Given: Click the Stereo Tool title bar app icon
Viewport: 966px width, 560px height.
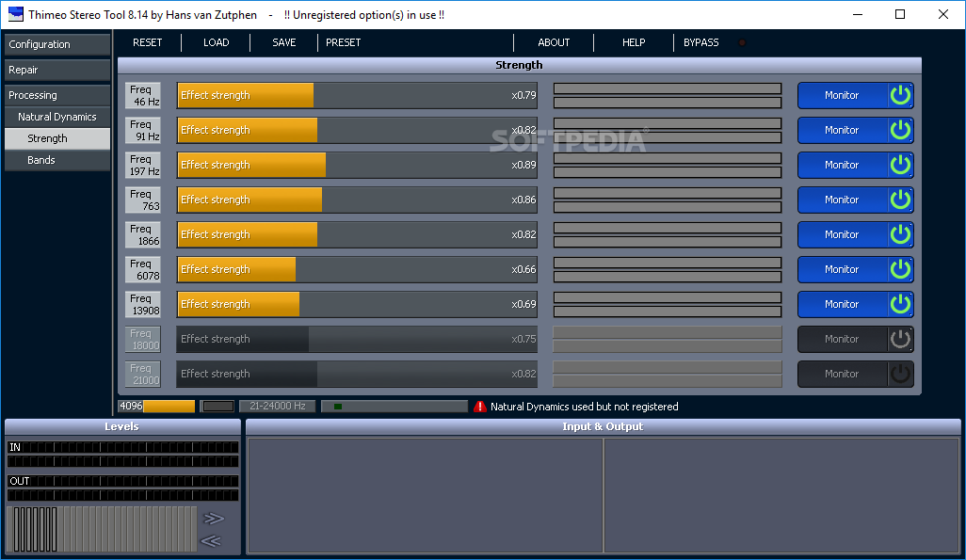Looking at the screenshot, I should tap(15, 14).
